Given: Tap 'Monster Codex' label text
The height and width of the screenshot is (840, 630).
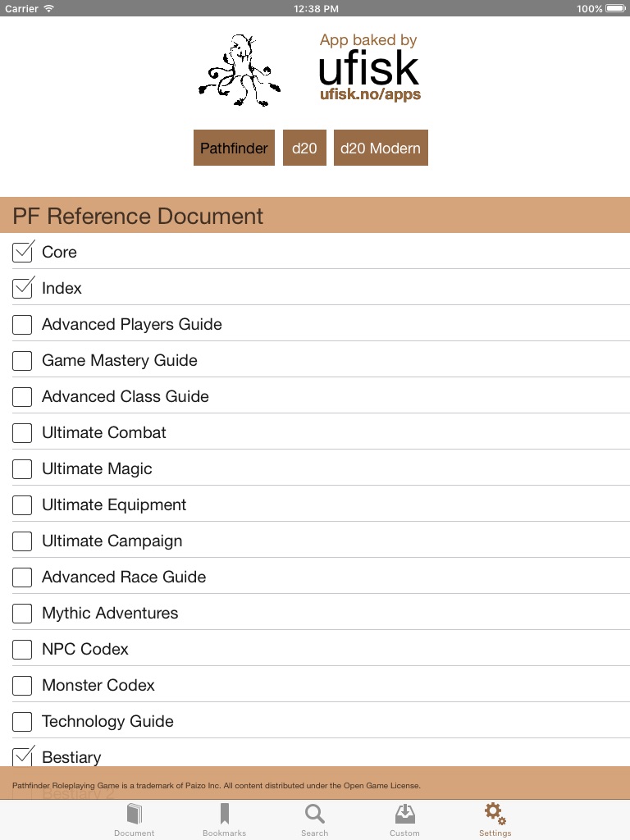Looking at the screenshot, I should pos(98,685).
